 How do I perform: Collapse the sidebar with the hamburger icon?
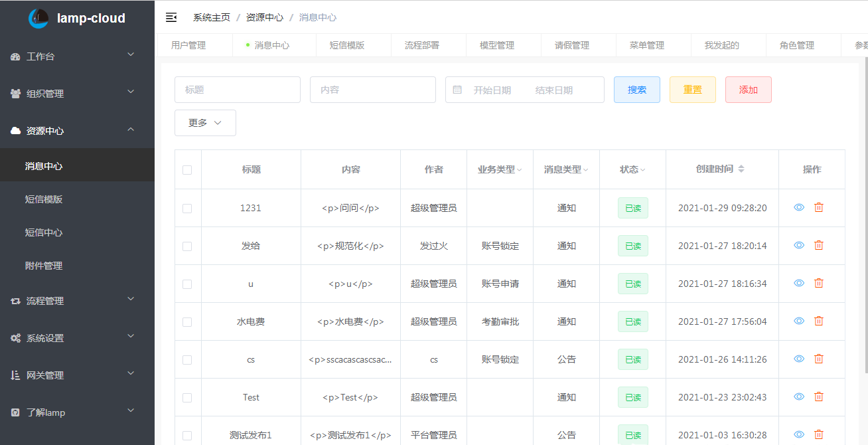point(171,17)
